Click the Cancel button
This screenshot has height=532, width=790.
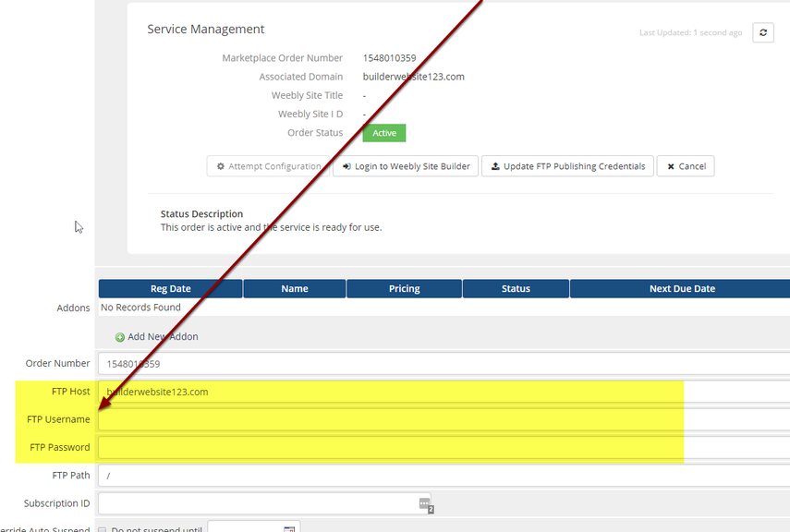click(x=686, y=166)
